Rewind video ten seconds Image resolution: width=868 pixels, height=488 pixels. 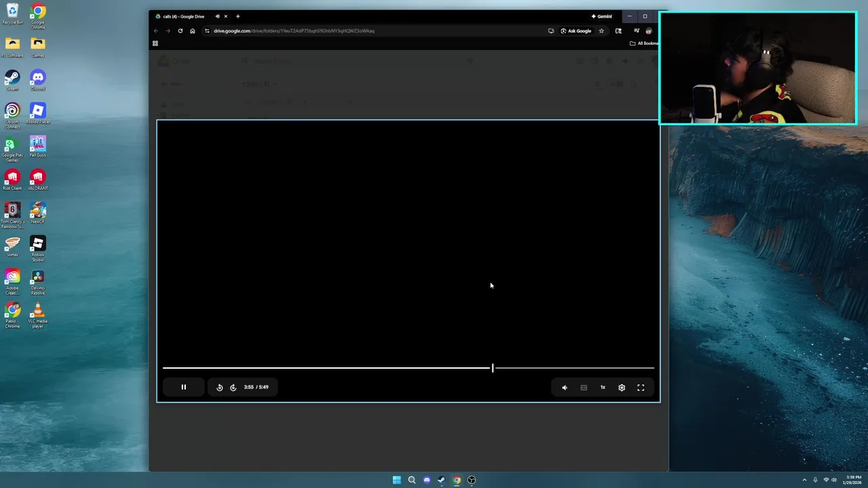[x=220, y=387]
